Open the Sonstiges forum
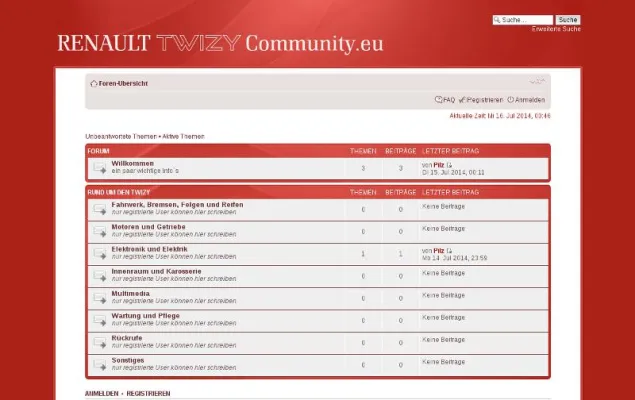This screenshot has height=400, width=635. (x=128, y=360)
